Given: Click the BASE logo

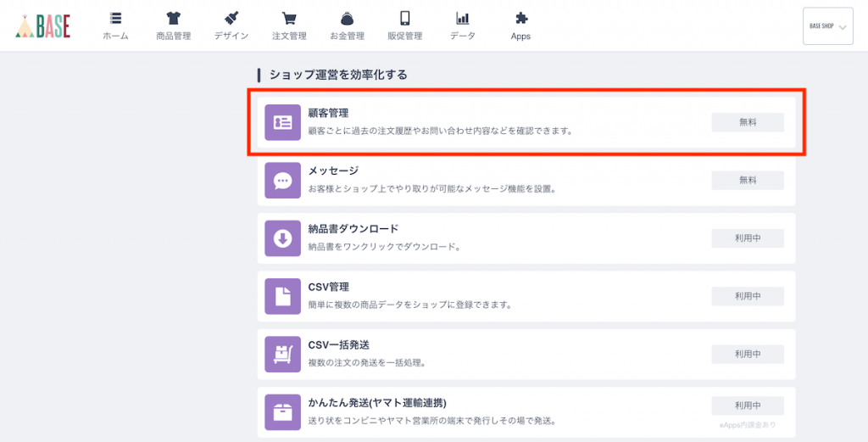Looking at the screenshot, I should pos(42,26).
